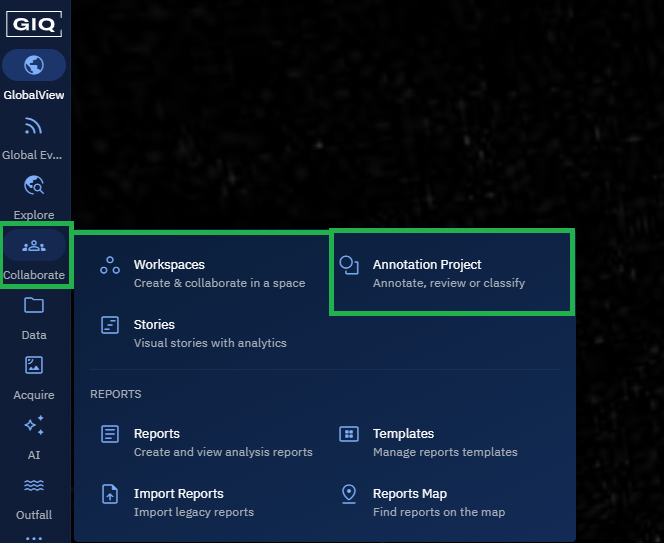Viewport: 664px width, 543px height.
Task: Click the GIQ logo
Action: click(34, 22)
